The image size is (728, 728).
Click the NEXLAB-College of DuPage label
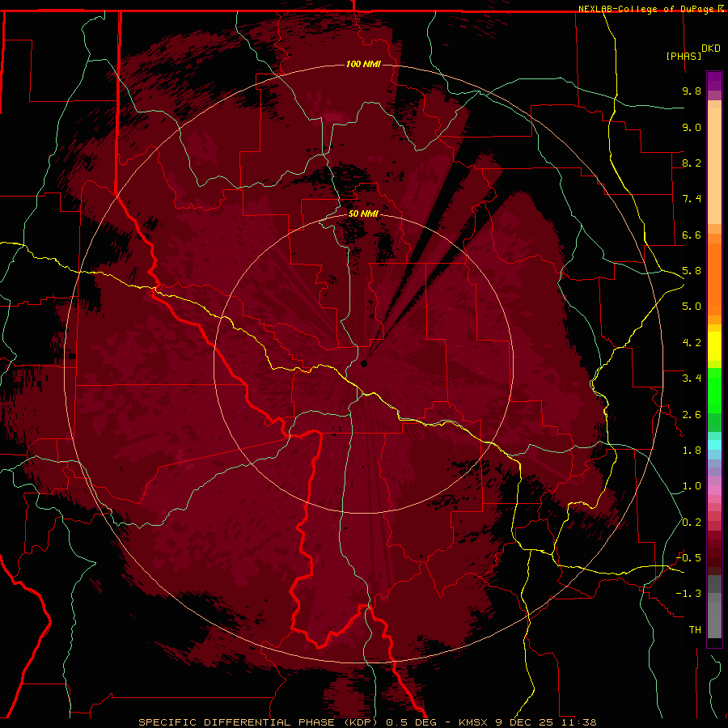[647, 9]
